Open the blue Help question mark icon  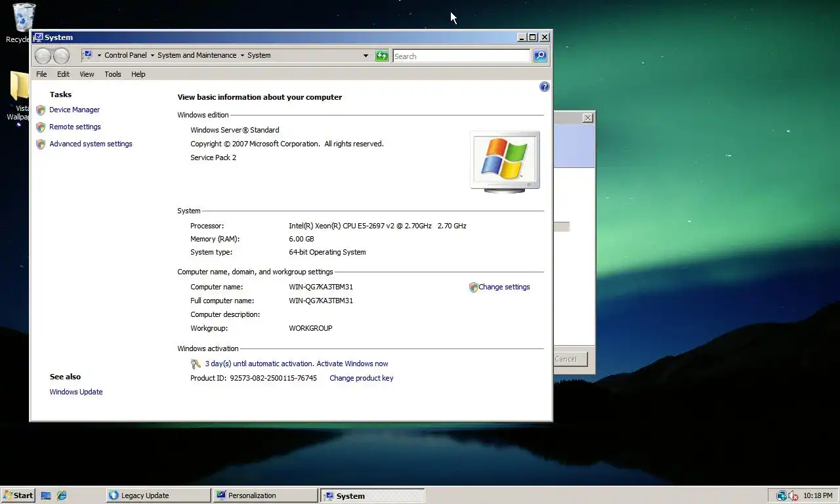click(x=544, y=87)
